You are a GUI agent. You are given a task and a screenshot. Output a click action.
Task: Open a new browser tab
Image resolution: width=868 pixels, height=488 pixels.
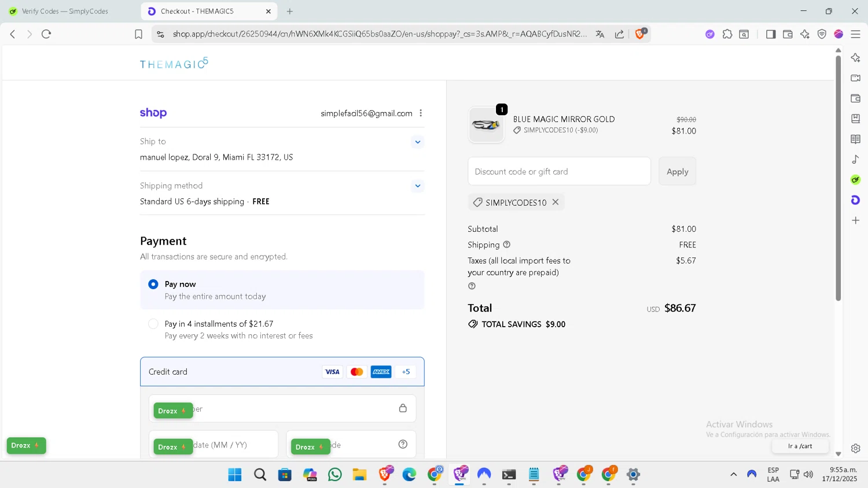pos(290,11)
